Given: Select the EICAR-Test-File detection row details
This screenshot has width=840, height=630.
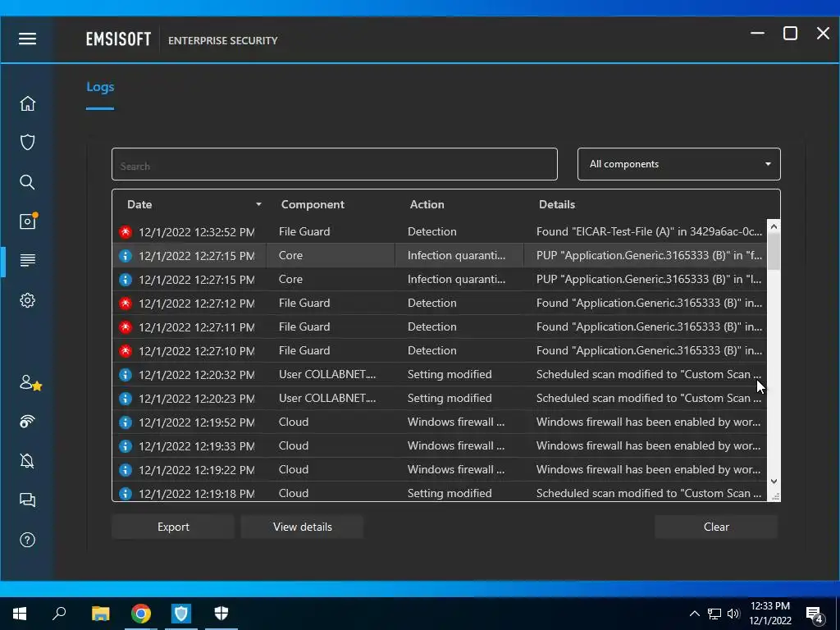Looking at the screenshot, I should [x=649, y=231].
